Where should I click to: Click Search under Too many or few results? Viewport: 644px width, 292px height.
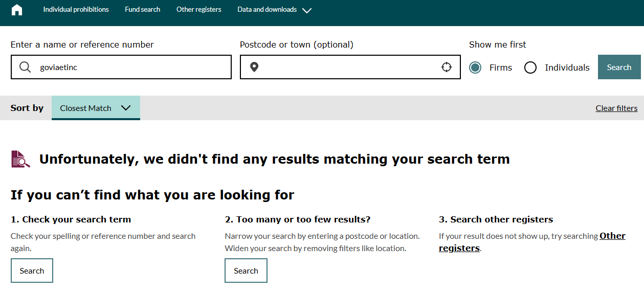(246, 271)
